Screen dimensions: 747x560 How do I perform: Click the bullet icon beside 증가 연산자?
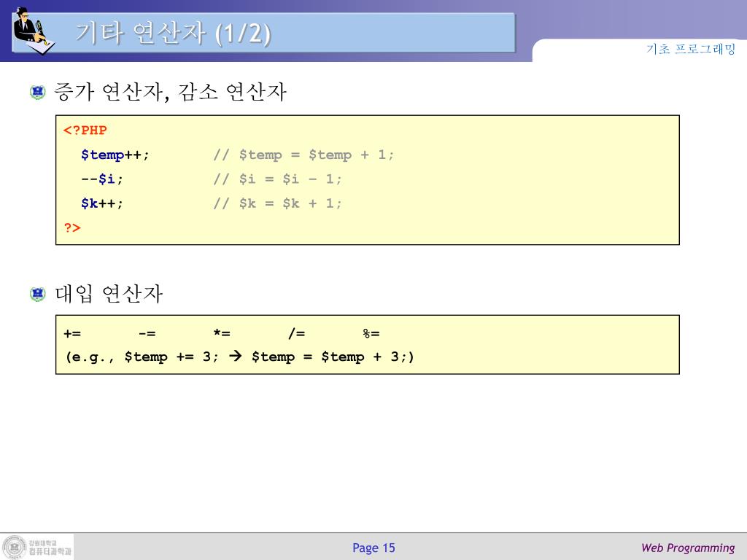[38, 92]
